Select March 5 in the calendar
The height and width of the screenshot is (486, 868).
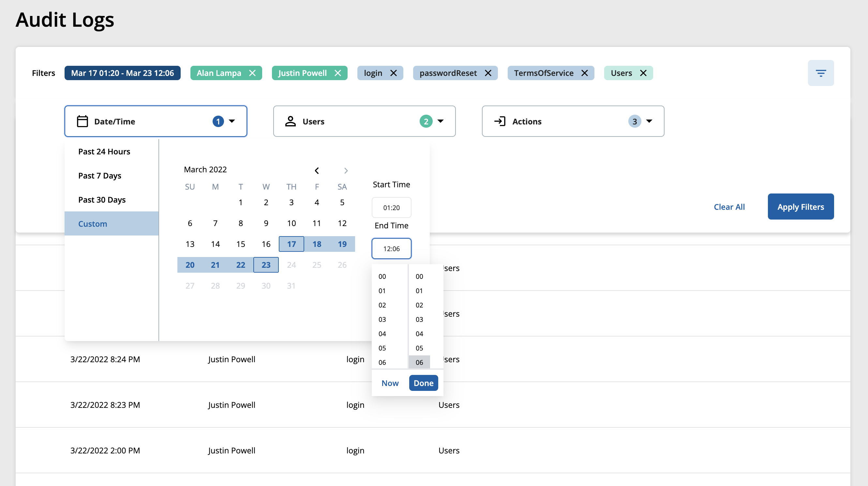(x=342, y=202)
